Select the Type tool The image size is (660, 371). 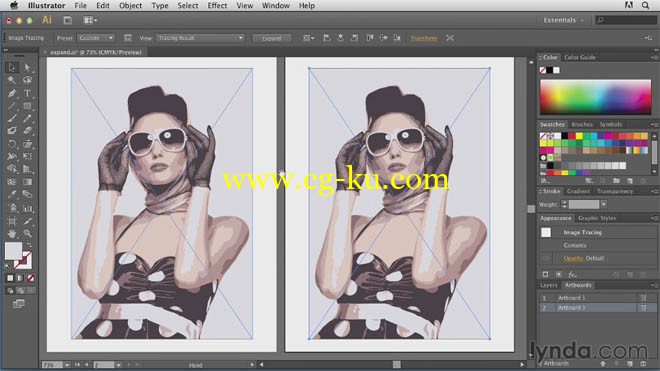click(x=27, y=93)
